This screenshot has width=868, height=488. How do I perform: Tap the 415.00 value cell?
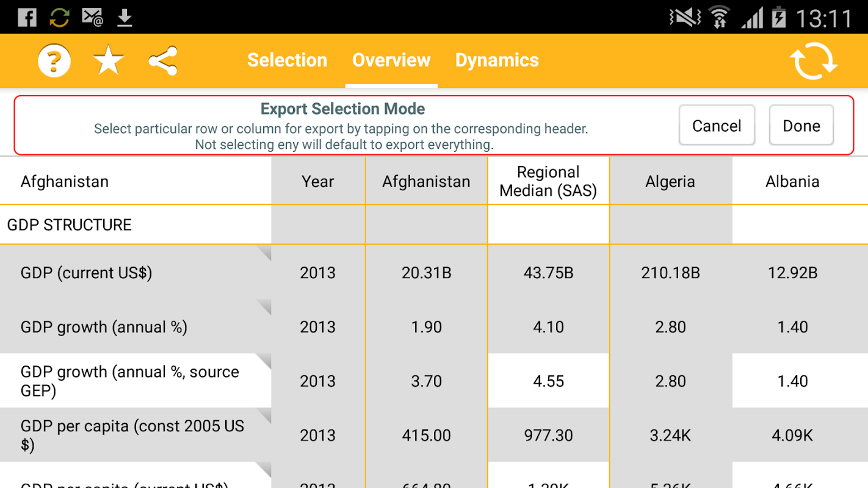click(427, 436)
